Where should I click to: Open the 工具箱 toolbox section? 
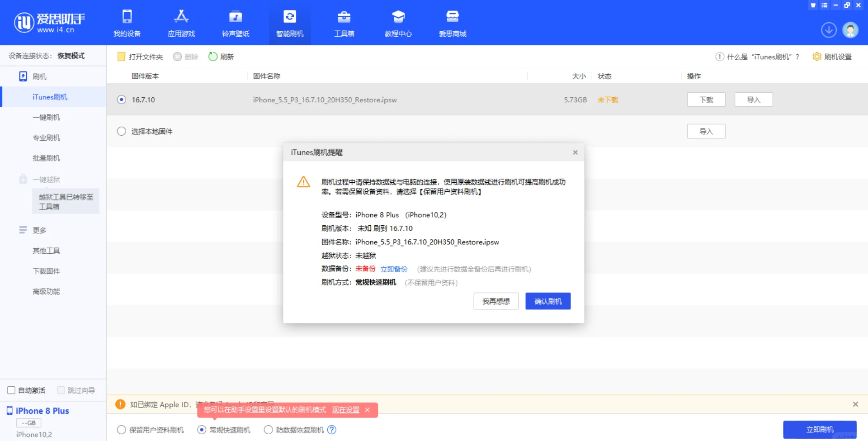344,23
